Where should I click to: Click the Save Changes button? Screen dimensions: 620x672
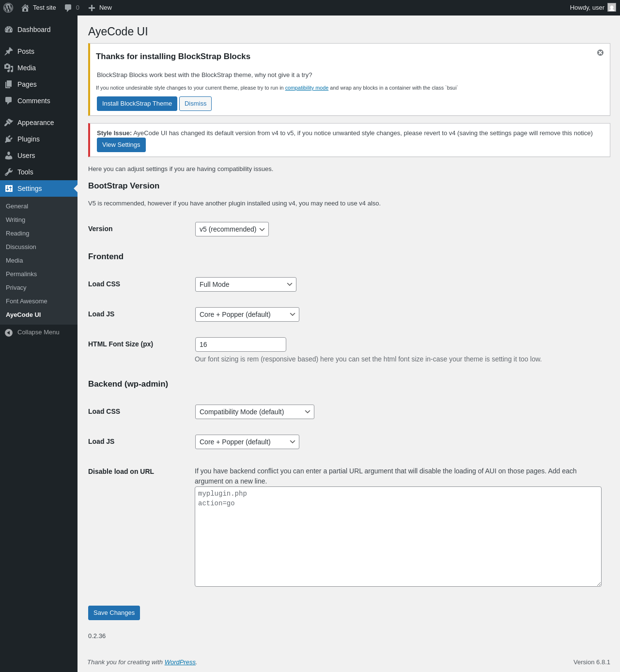114,613
